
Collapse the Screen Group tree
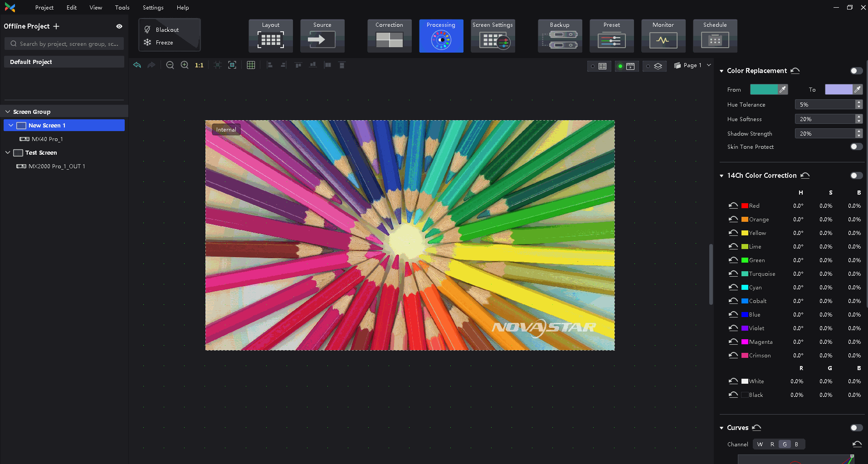pos(8,112)
